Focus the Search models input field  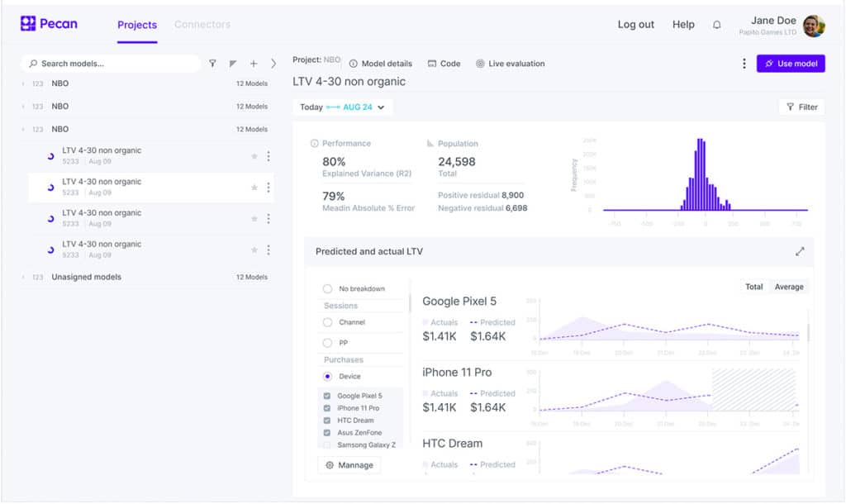point(111,64)
